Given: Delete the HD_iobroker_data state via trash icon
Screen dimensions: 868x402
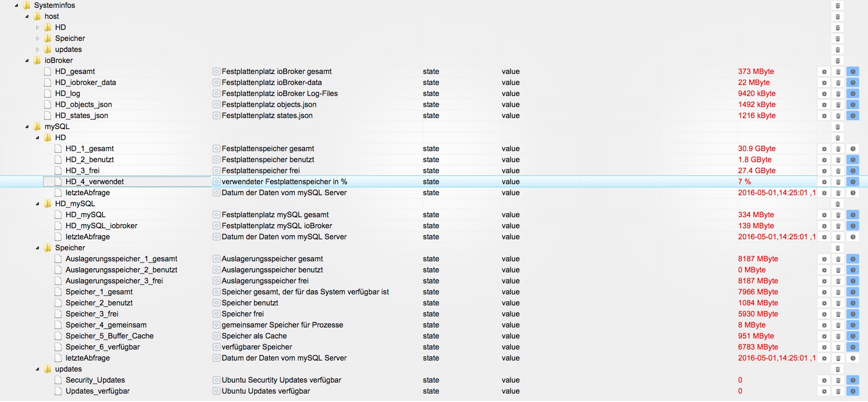Looking at the screenshot, I should [x=839, y=83].
